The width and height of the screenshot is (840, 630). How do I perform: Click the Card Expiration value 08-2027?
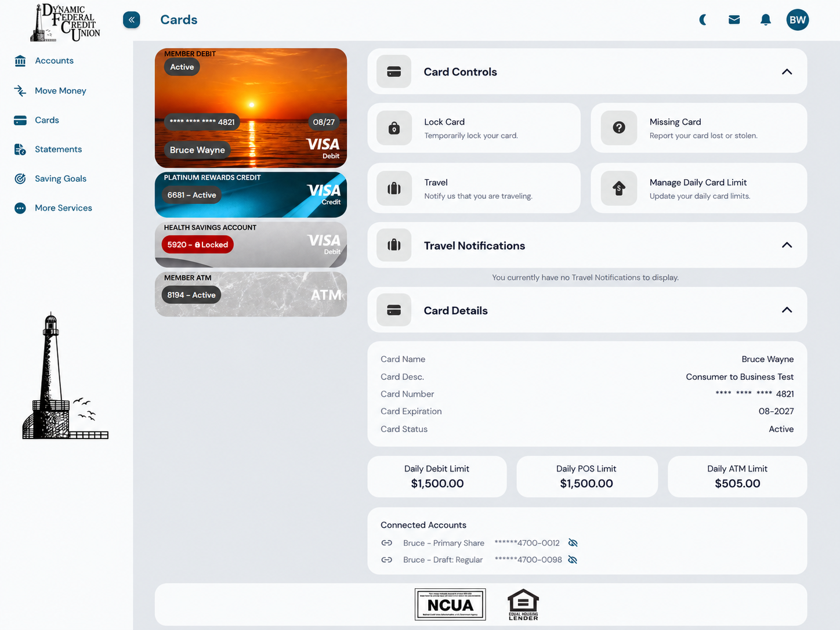coord(776,411)
